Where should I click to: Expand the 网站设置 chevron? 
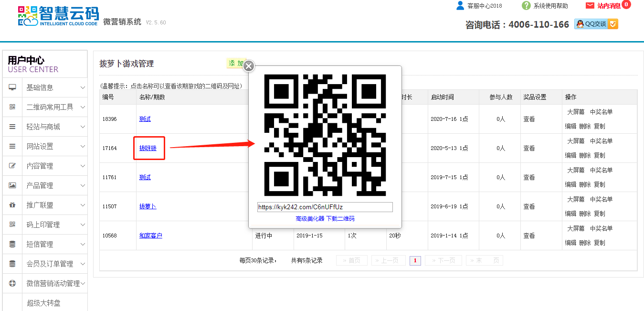(x=83, y=146)
